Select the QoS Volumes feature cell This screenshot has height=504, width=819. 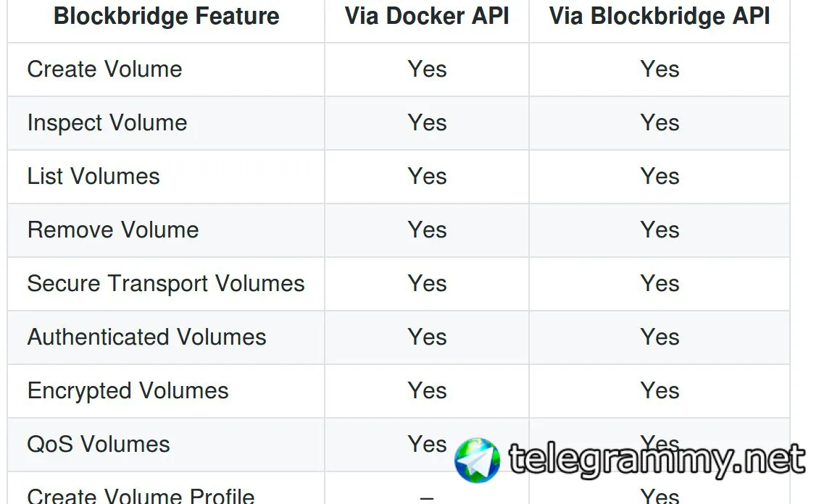tap(99, 445)
